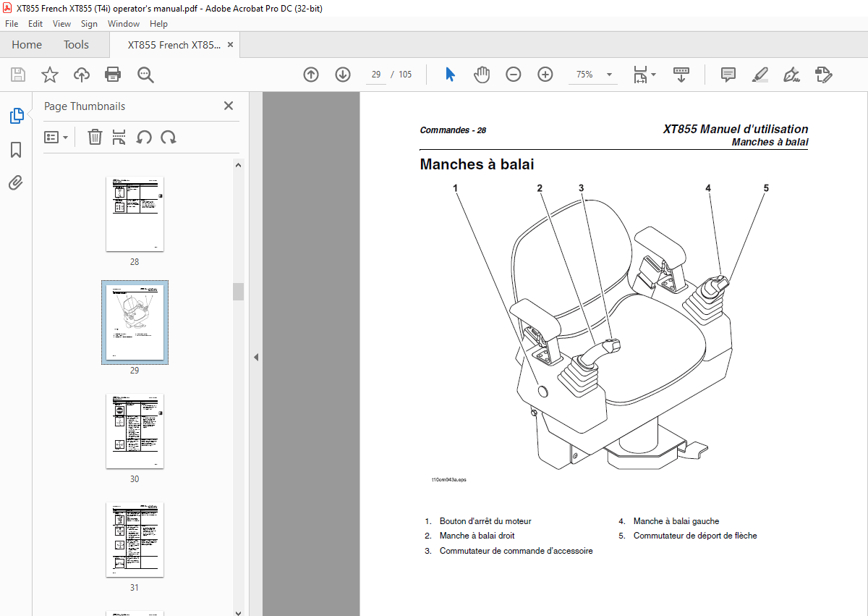868x616 pixels.
Task: Click the current page number field
Action: (x=376, y=75)
